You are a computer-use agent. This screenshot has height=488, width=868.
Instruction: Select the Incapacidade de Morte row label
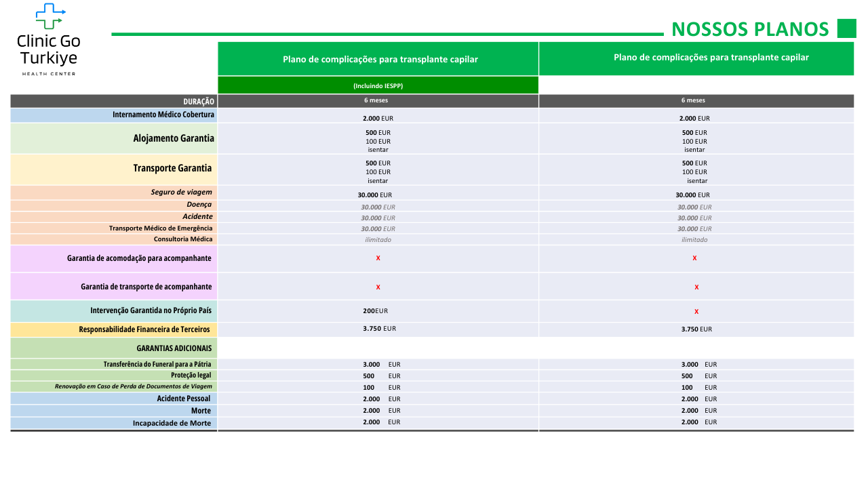[172, 424]
